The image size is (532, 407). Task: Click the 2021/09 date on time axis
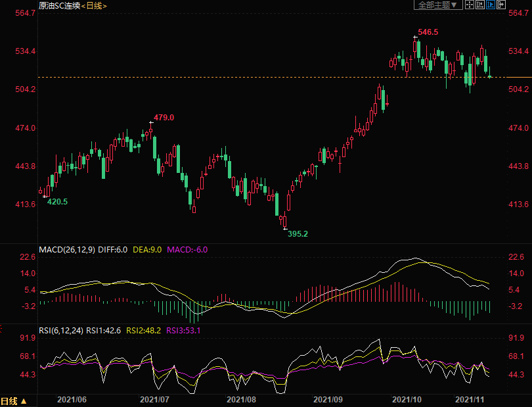click(x=328, y=399)
